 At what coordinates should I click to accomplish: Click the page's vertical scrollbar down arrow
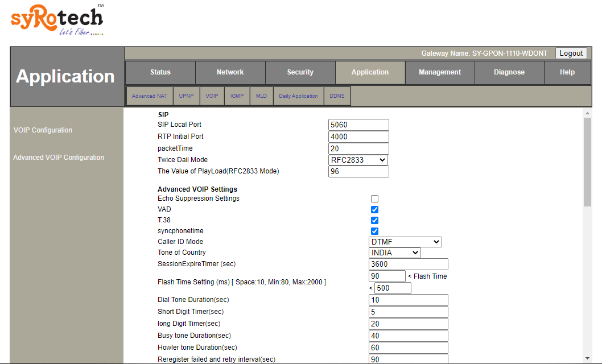[588, 357]
